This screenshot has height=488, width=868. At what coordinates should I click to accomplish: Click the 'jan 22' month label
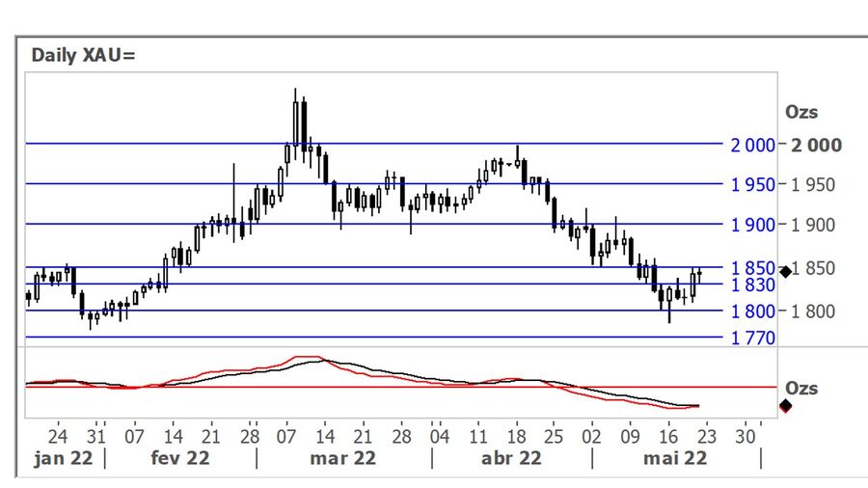(x=63, y=459)
